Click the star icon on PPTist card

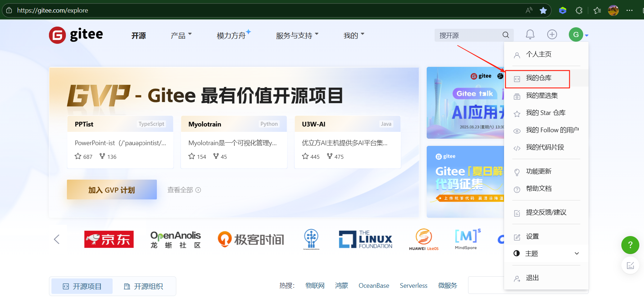pyautogui.click(x=78, y=156)
